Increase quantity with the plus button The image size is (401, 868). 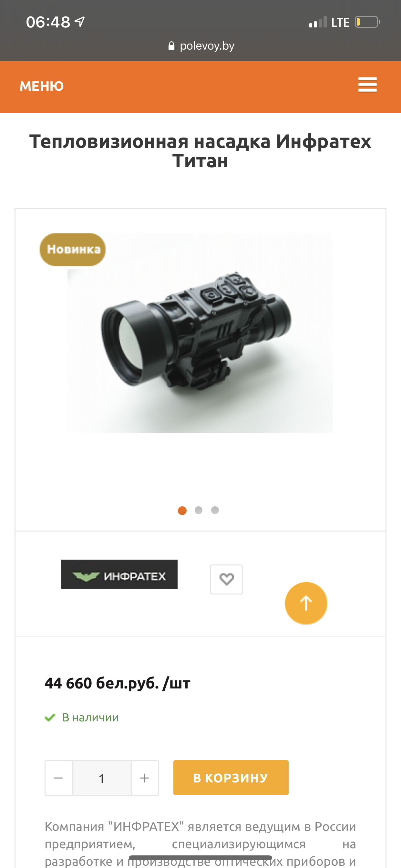[x=145, y=778]
